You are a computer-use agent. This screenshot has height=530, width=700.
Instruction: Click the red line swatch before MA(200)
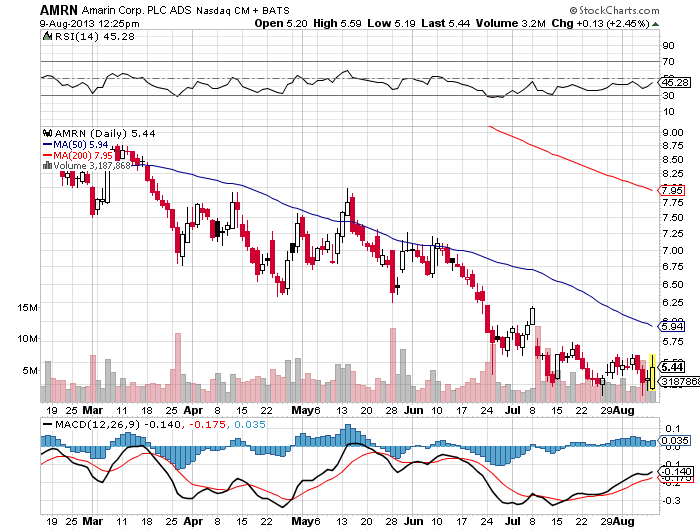(x=47, y=155)
